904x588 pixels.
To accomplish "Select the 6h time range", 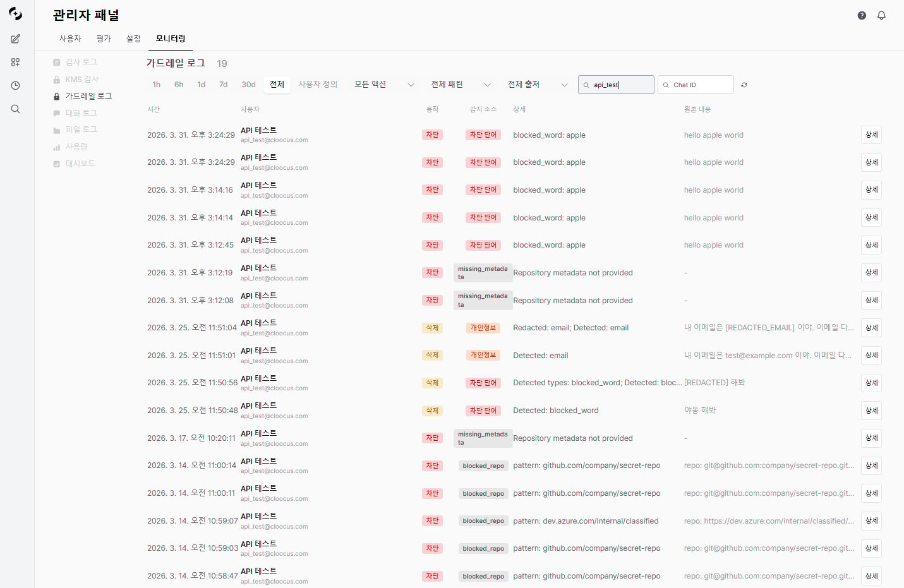I will pos(179,85).
